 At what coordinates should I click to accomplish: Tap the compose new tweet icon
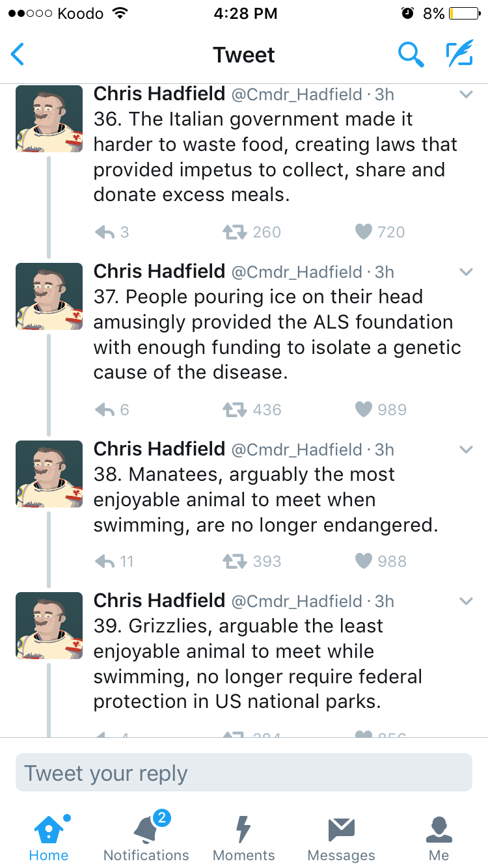(x=459, y=55)
